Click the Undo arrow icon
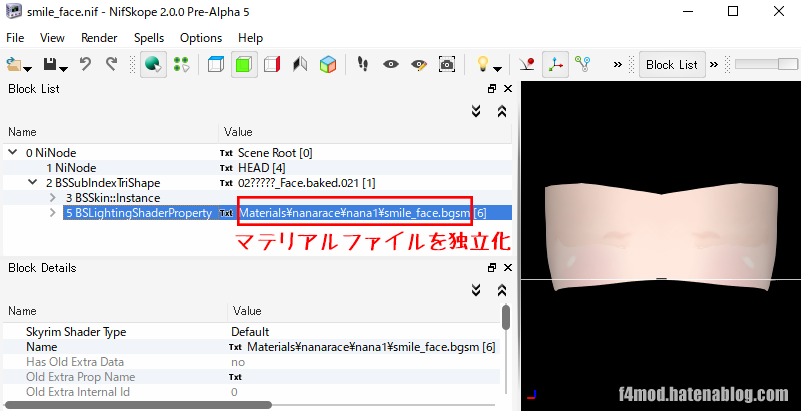Screen dimensions: 801x411 coord(85,64)
